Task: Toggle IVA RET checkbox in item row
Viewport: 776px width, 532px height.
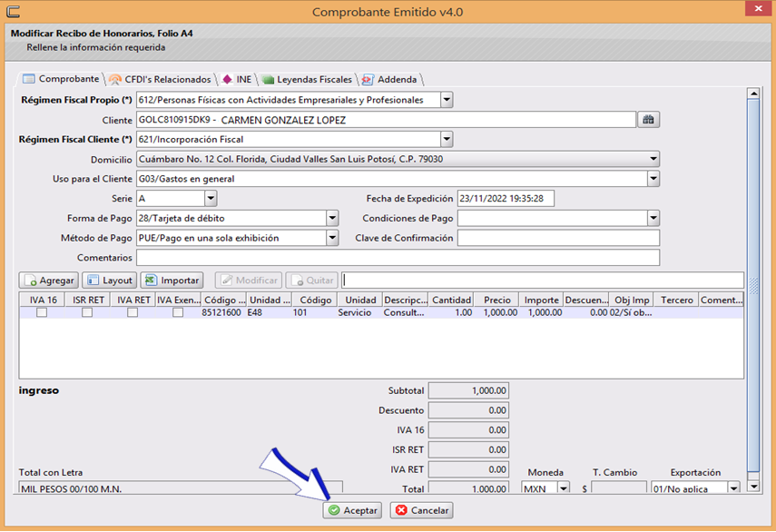Action: pos(133,313)
